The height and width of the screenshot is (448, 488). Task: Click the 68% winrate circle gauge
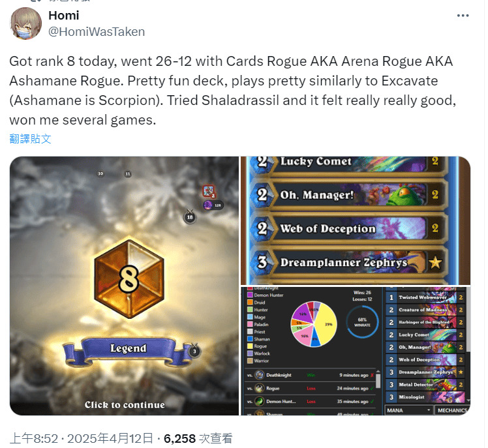point(362,322)
